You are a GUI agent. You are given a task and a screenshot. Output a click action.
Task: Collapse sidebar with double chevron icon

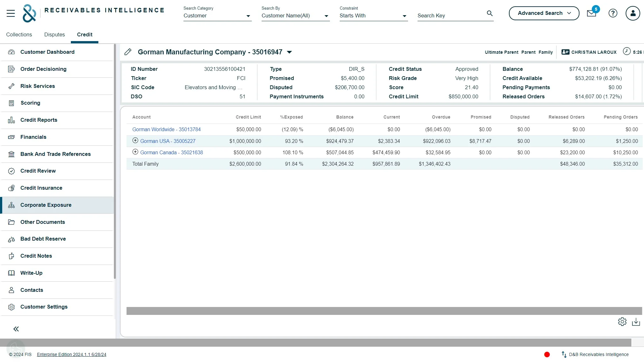pos(16,329)
